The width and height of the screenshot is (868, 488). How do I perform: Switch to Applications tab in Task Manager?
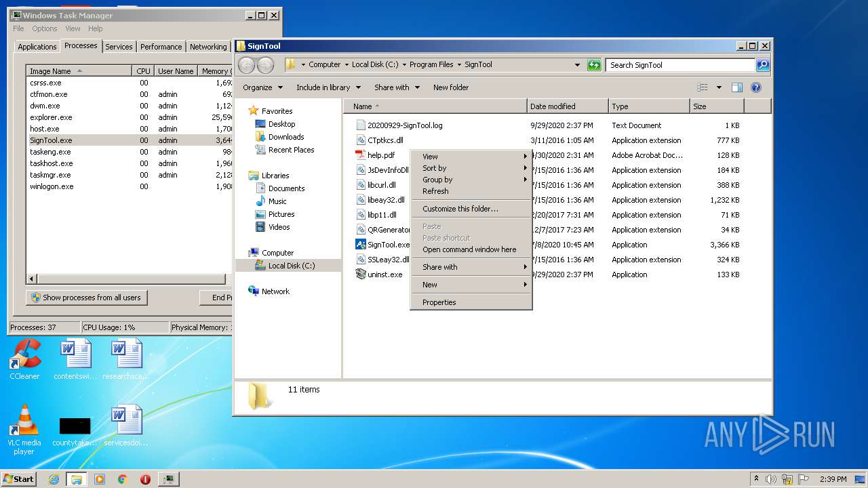[x=37, y=47]
